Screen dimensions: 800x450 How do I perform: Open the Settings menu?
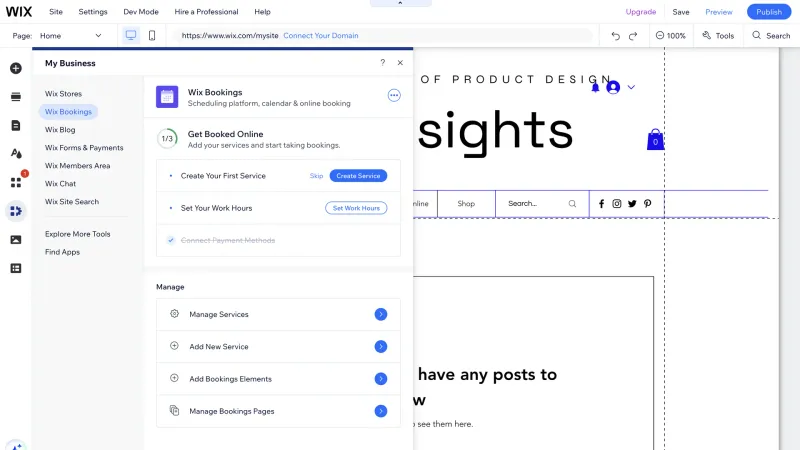(x=93, y=12)
